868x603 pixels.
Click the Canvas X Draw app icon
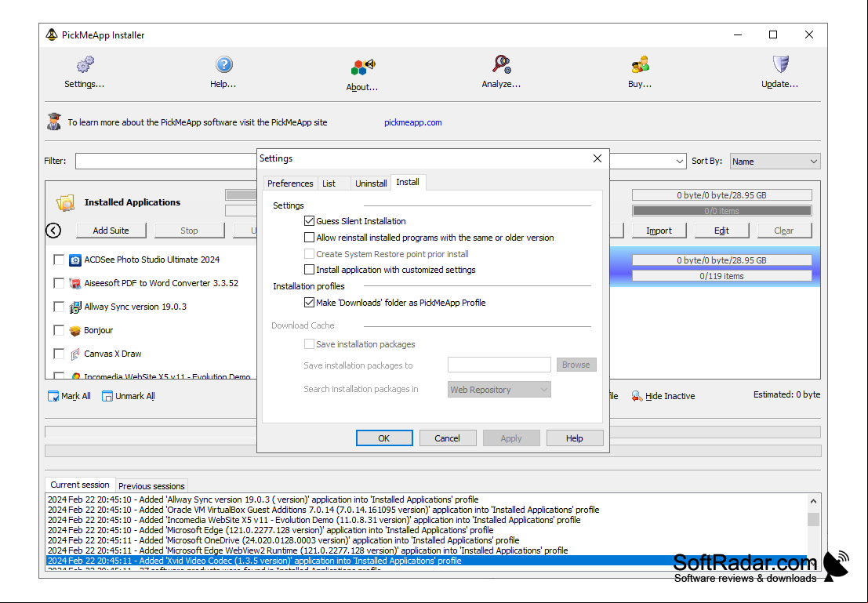[74, 354]
